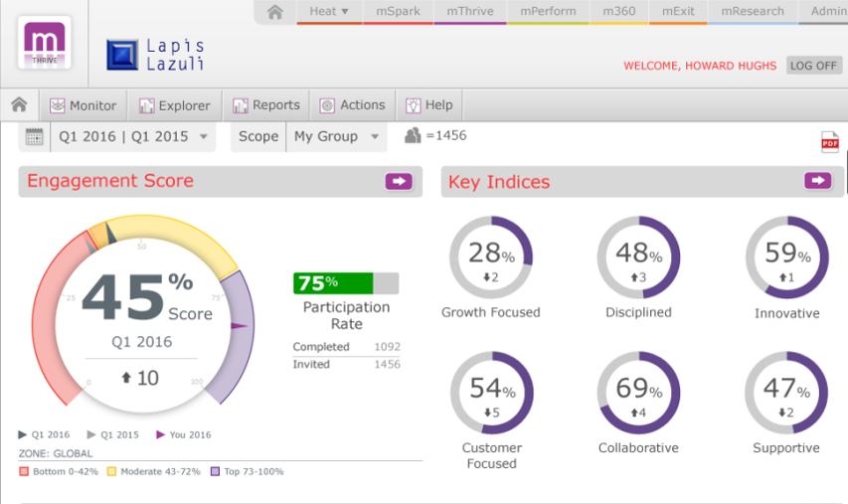The width and height of the screenshot is (848, 504).
Task: Expand the Q1 2016 | Q1 2015 period dropdown
Action: (133, 137)
